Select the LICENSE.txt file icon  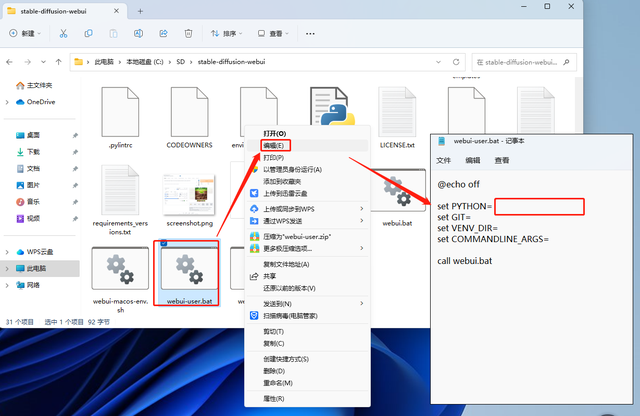click(397, 112)
